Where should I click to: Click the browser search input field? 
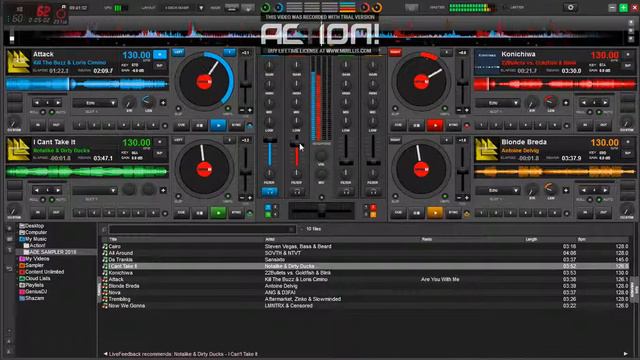coord(202,229)
